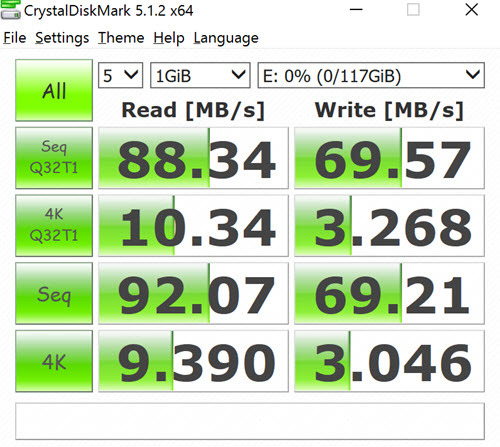
Task: Select the 69.57 Seq Q32T1 write result
Action: click(389, 158)
